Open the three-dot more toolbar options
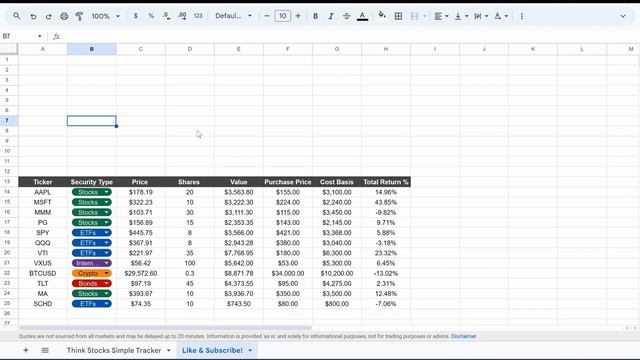The width and height of the screenshot is (640, 360). click(x=522, y=16)
